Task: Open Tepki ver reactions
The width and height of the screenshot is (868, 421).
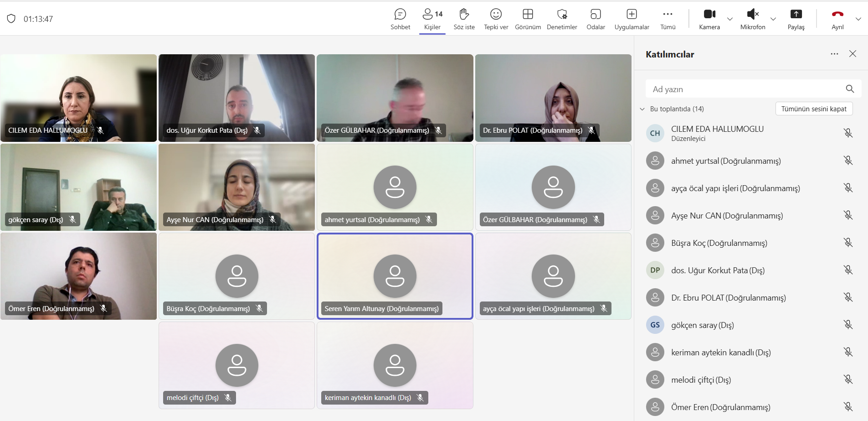Action: (x=496, y=19)
